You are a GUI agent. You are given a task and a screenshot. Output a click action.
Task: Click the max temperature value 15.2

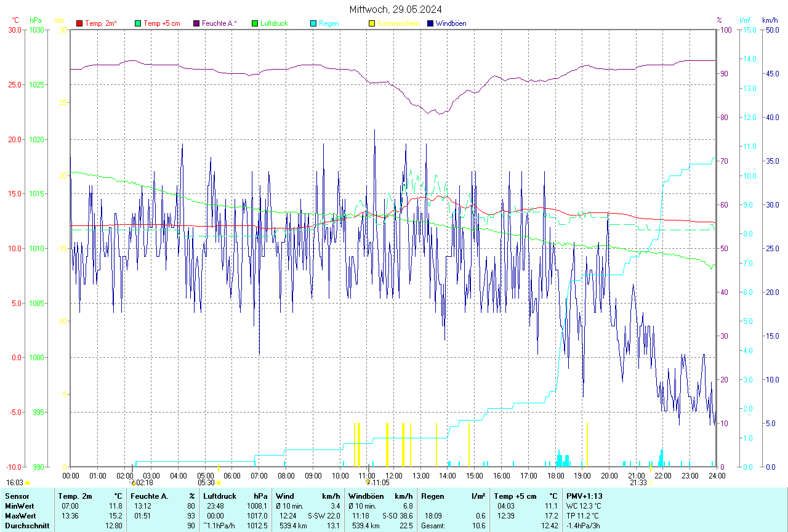(115, 515)
